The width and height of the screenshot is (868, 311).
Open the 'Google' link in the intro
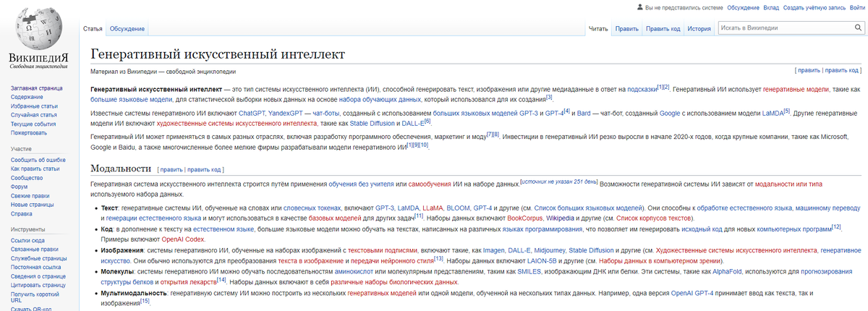670,113
